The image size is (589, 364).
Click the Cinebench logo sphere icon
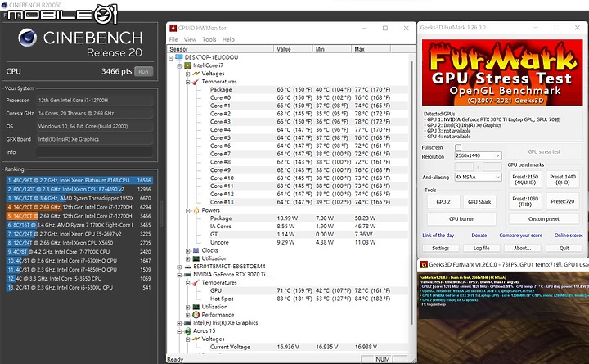(x=28, y=38)
